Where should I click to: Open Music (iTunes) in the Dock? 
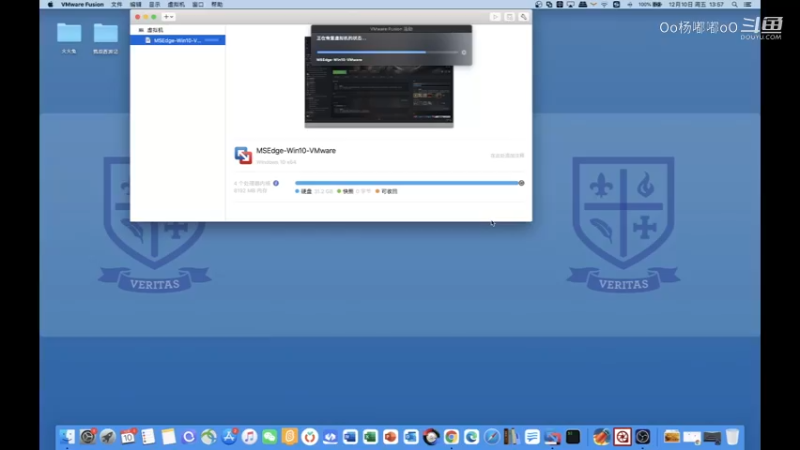(249, 437)
